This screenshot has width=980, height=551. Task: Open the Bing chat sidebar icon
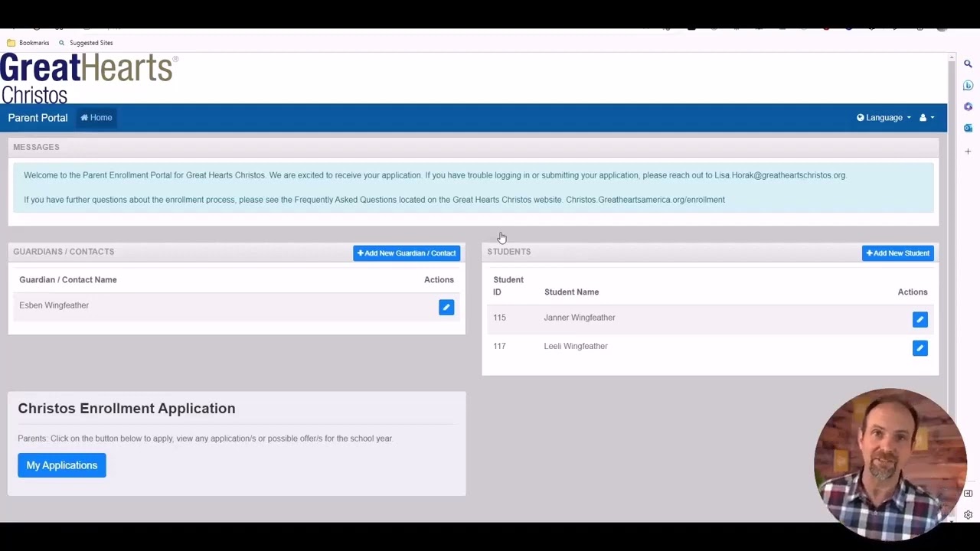[968, 86]
